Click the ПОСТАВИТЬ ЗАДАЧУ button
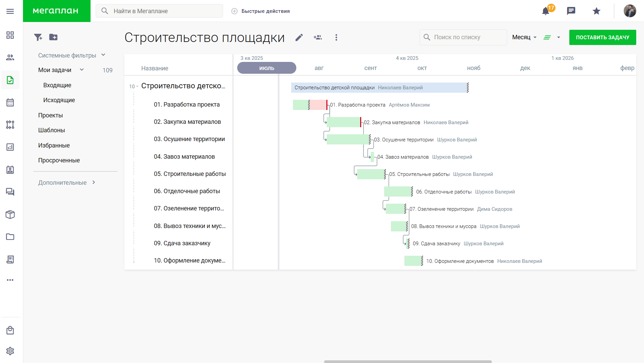This screenshot has height=363, width=644. coord(602,37)
